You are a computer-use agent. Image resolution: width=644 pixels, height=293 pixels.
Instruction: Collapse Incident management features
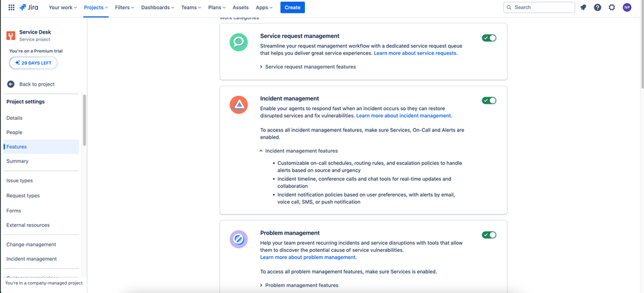pos(299,151)
